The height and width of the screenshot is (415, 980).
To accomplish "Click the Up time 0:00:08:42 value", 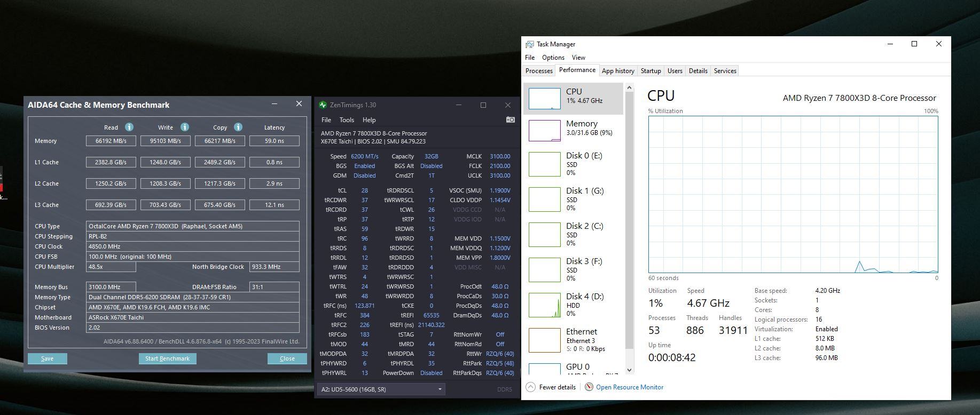I will 672,357.
